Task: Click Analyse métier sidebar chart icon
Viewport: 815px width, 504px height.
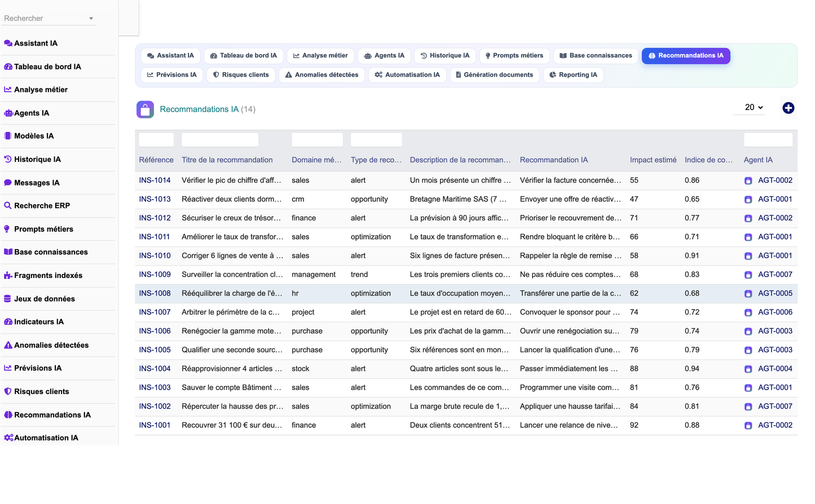Action: (8, 90)
